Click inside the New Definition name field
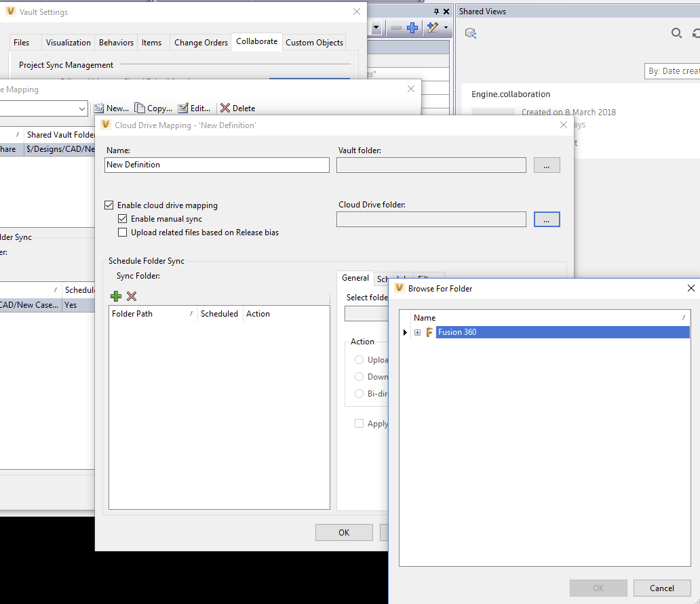Screen dimensions: 700x604 click(216, 165)
